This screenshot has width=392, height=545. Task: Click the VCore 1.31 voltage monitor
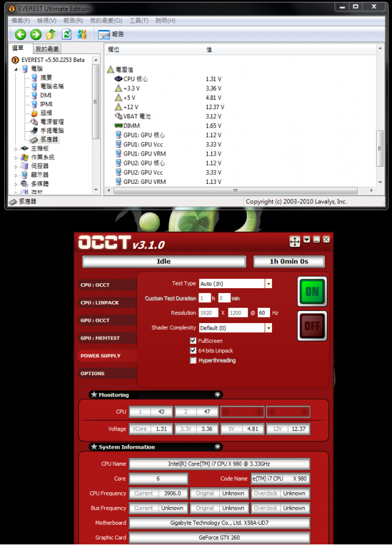[151, 429]
